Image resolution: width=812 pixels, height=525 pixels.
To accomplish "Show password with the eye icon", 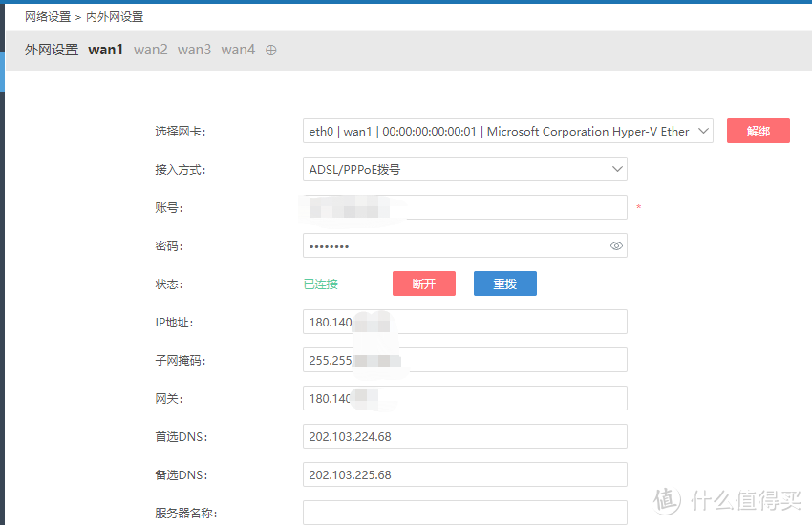I will click(616, 245).
